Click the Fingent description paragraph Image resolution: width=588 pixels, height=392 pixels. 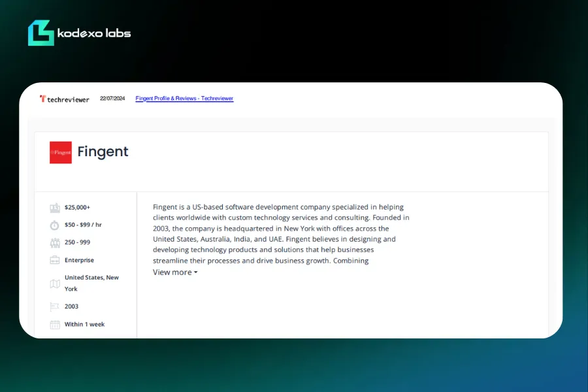(x=281, y=234)
